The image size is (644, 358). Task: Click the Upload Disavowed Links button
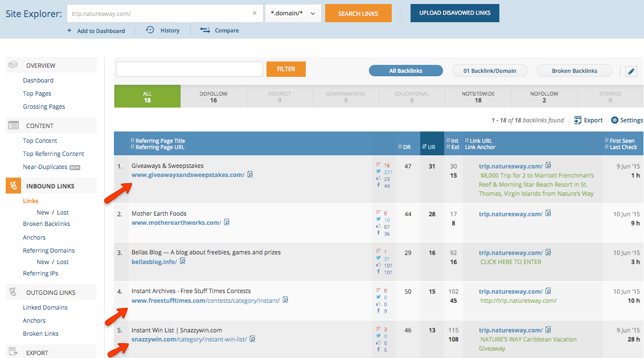tap(454, 13)
